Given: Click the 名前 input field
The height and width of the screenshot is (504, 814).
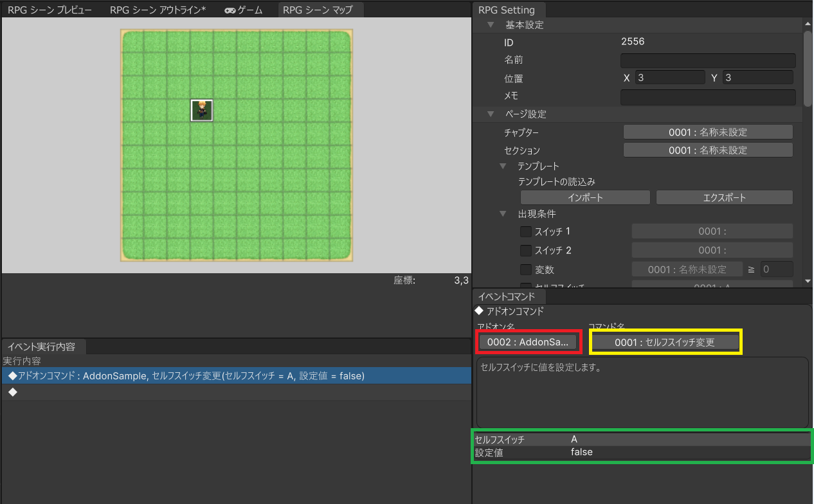Looking at the screenshot, I should pos(708,60).
